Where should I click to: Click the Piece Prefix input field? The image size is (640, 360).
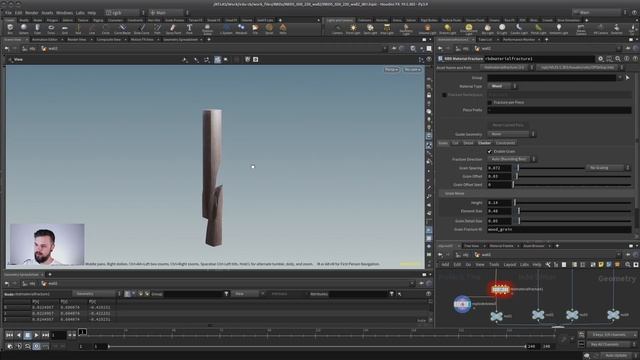(559, 110)
